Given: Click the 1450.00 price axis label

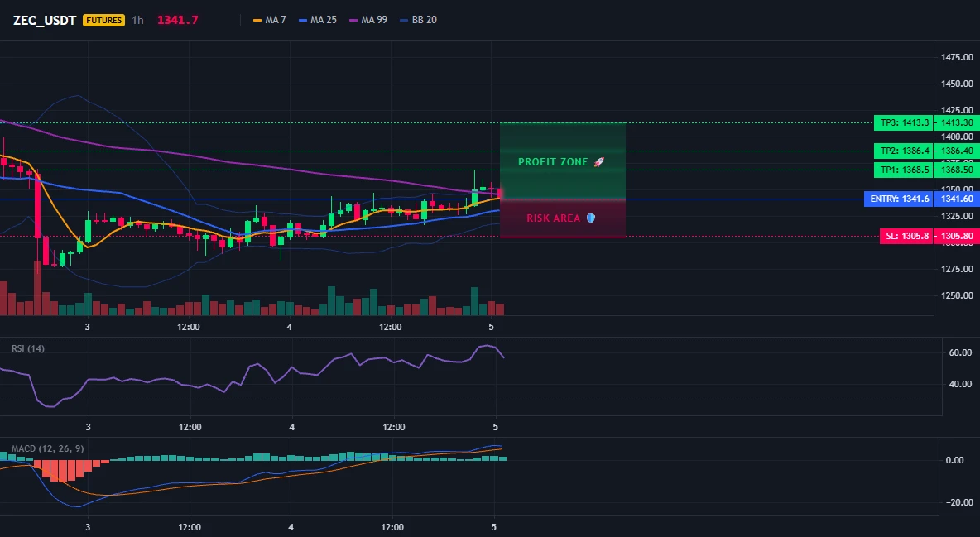Looking at the screenshot, I should click(957, 84).
